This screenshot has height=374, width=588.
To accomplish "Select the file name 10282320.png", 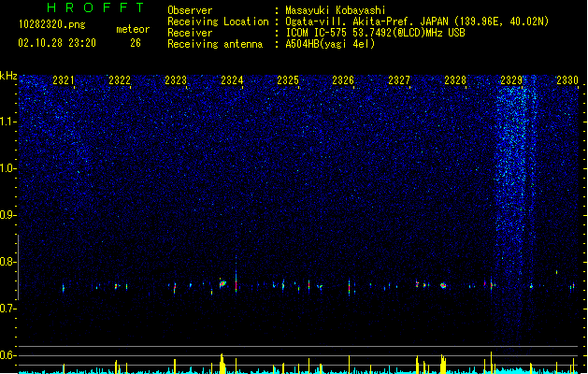I will pyautogui.click(x=52, y=24).
